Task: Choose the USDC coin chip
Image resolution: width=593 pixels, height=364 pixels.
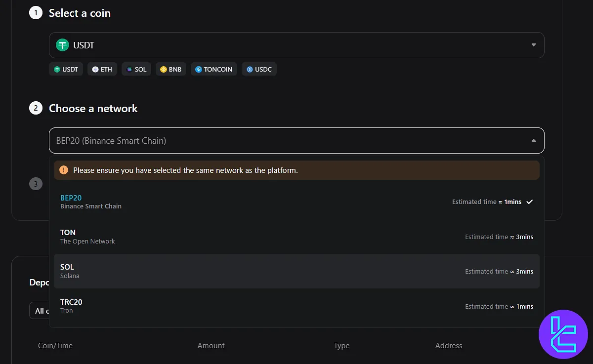Action: pos(259,69)
